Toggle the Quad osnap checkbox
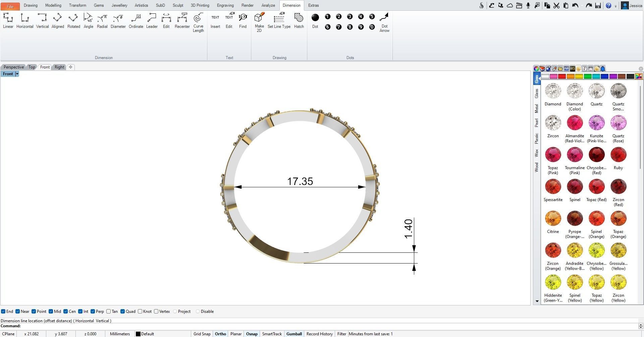 123,311
